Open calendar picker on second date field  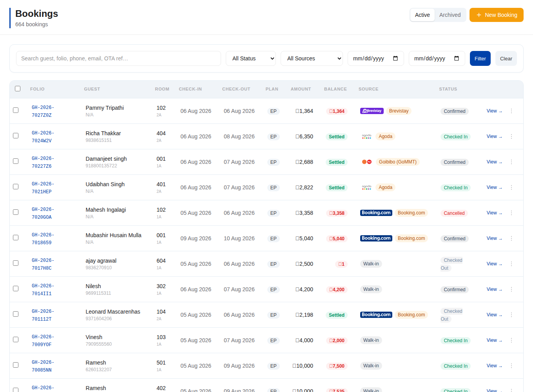tap(457, 58)
